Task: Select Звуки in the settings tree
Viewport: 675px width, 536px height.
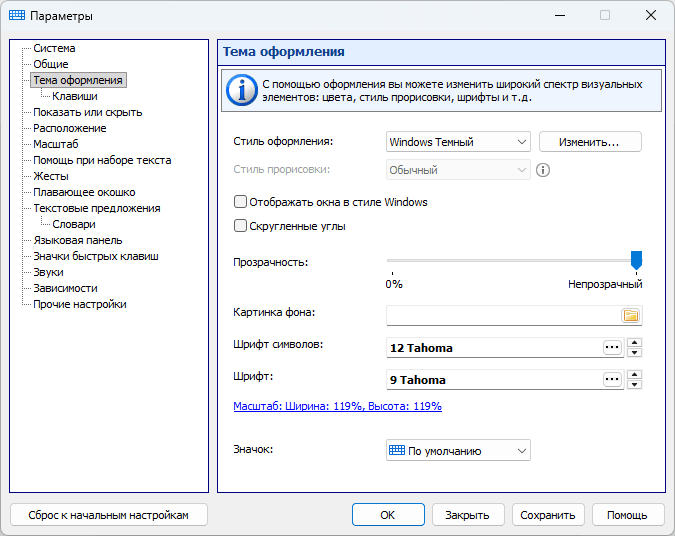Action: tap(48, 272)
